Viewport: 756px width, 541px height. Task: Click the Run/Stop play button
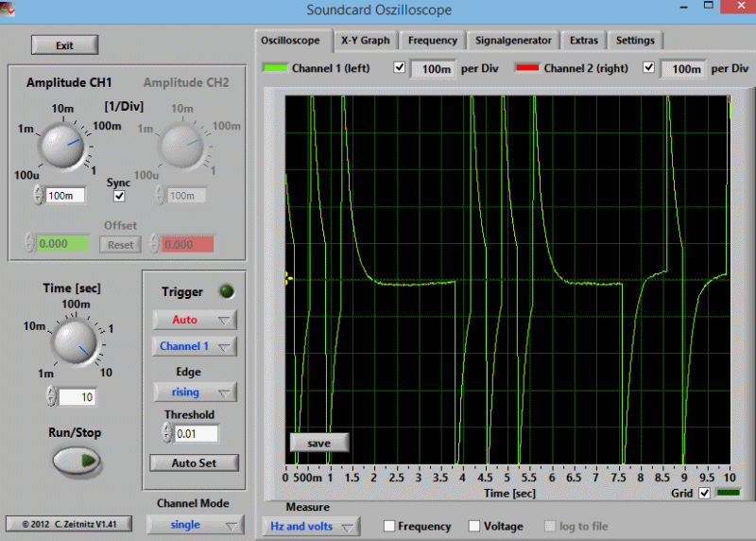point(77,461)
